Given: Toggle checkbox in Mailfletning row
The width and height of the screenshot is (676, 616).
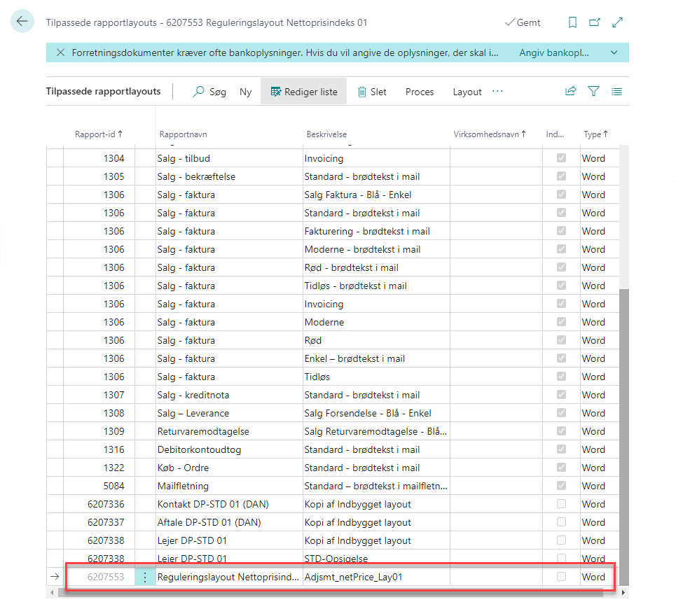Looking at the screenshot, I should pos(561,486).
